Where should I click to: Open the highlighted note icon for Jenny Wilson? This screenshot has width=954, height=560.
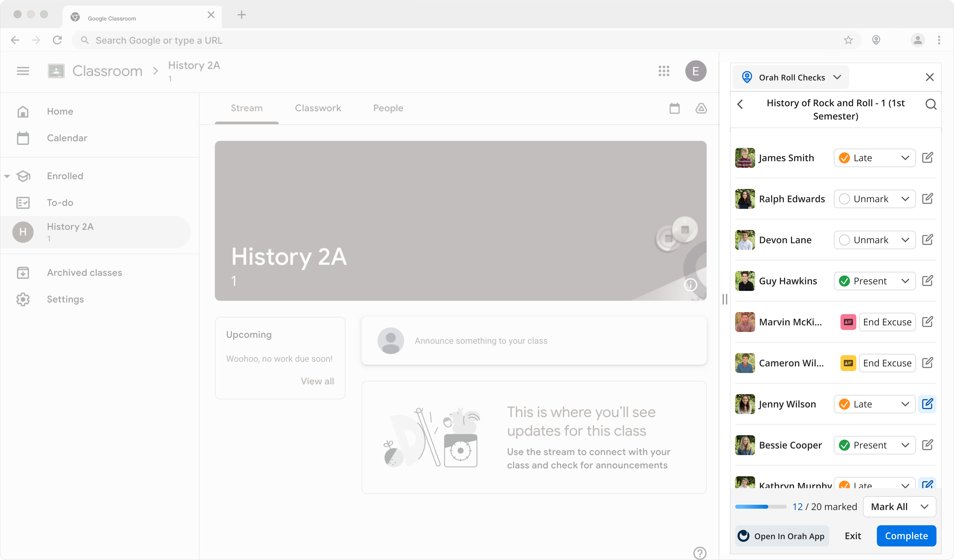[927, 404]
